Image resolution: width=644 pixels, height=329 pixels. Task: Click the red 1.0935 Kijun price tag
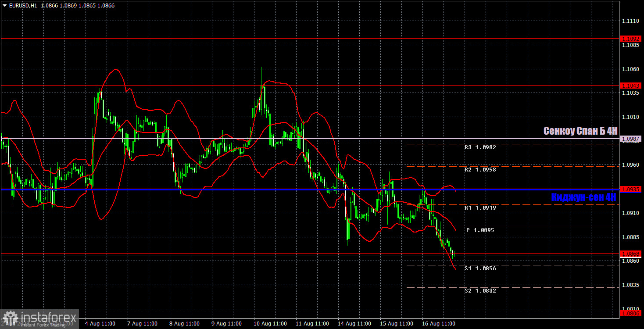point(631,189)
